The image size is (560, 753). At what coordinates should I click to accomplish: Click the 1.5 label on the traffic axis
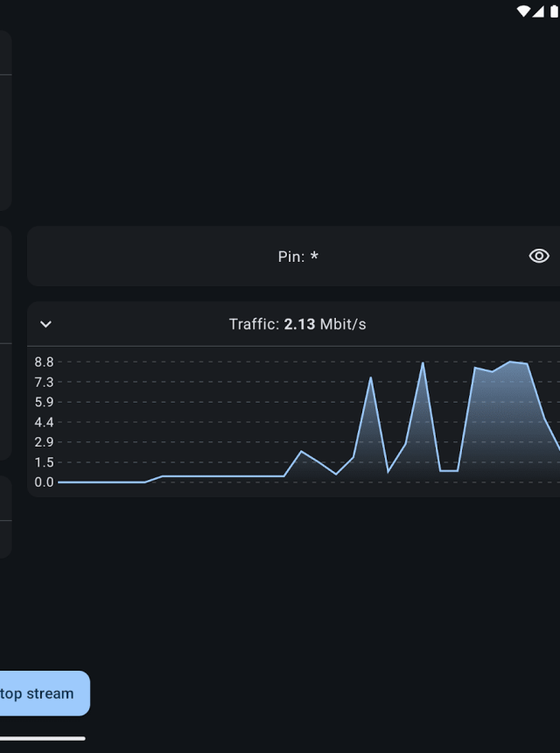pos(45,462)
